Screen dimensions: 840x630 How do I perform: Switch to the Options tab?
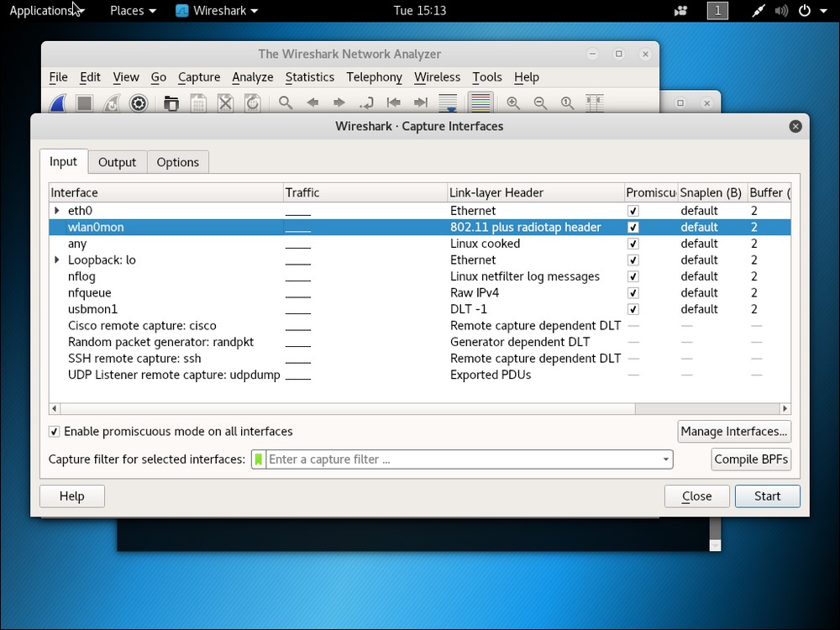[177, 162]
